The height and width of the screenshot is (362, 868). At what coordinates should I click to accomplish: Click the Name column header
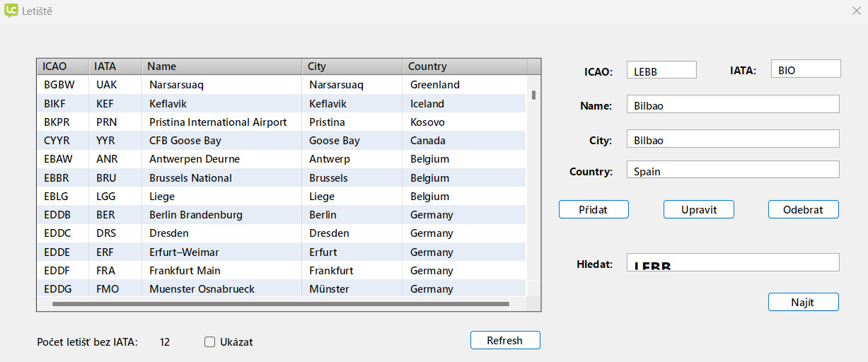[x=221, y=66]
